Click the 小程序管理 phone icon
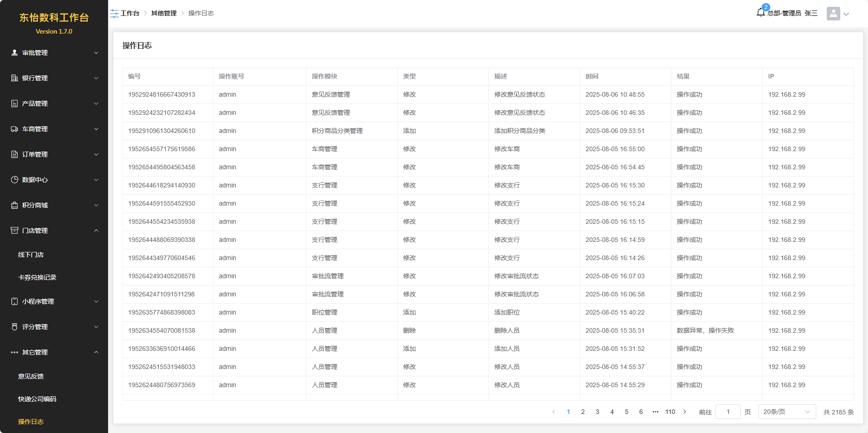This screenshot has height=433, width=868. pos(15,301)
